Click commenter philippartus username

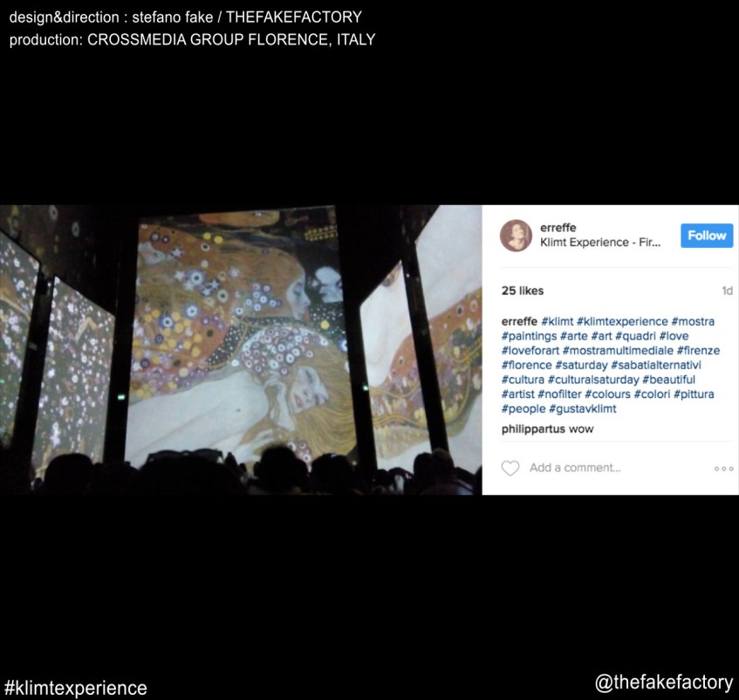click(533, 429)
